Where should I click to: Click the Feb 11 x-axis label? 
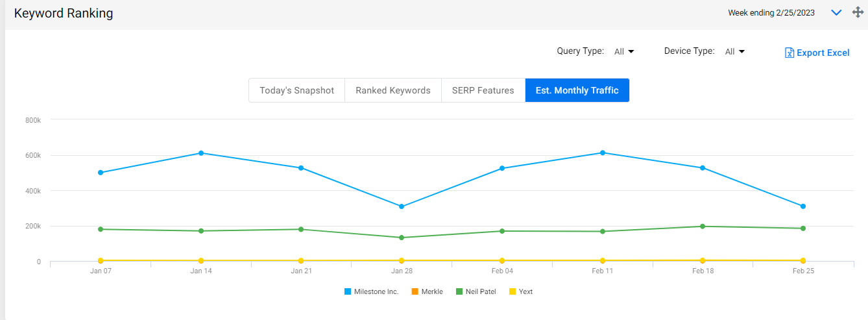pyautogui.click(x=603, y=271)
